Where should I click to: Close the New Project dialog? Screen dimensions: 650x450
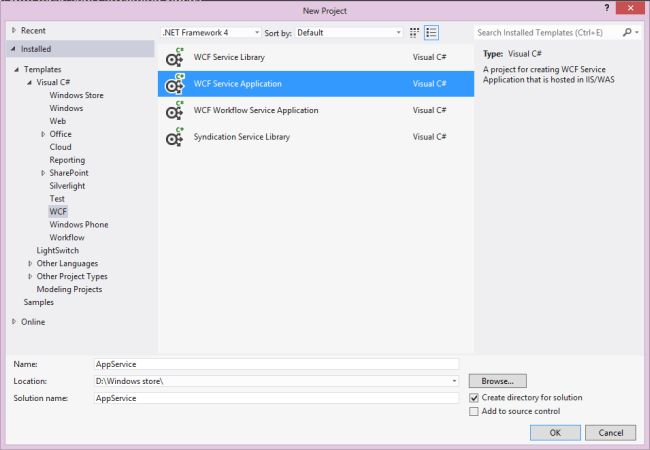(630, 8)
